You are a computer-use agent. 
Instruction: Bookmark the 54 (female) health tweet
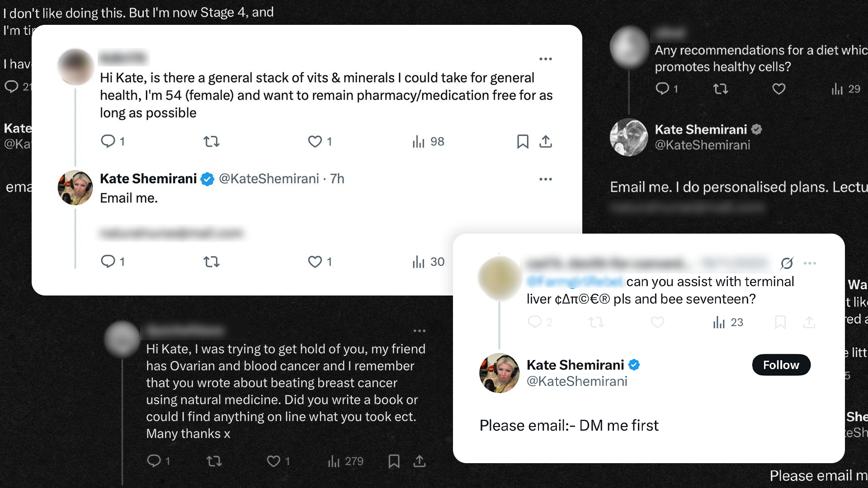coord(523,141)
